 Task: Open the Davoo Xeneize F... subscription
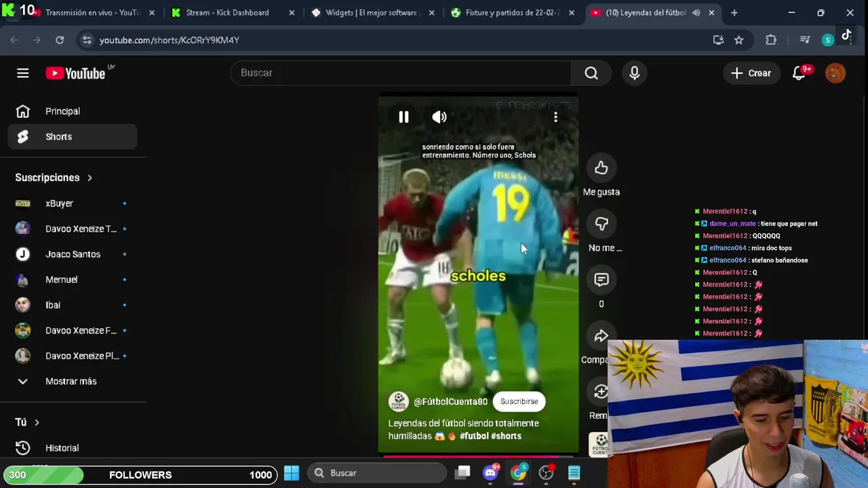73,330
